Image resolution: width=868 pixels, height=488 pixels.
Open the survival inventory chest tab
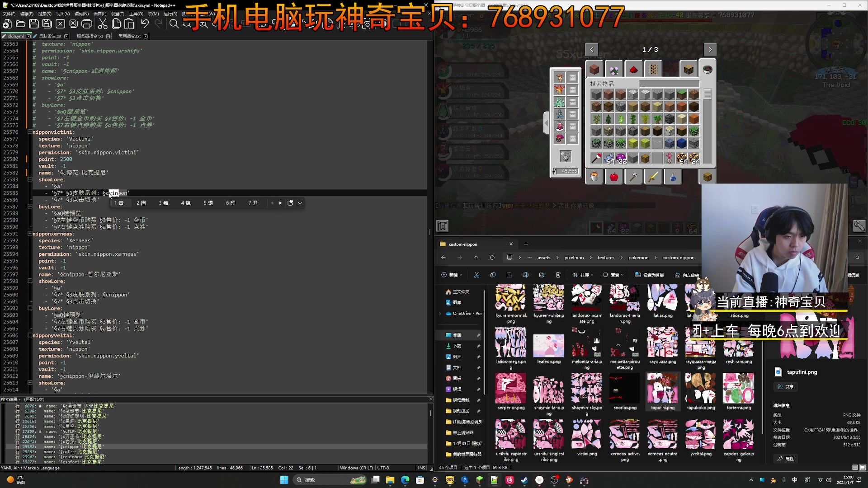click(708, 177)
